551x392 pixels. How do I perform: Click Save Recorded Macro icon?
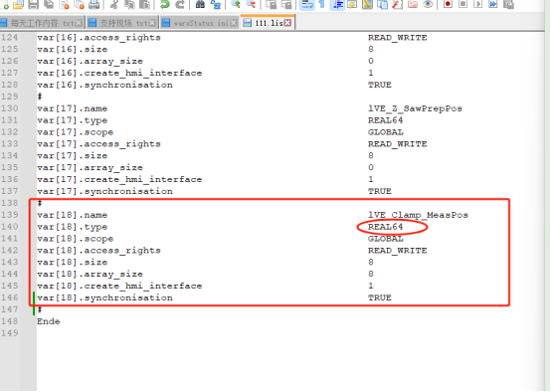(508, 4)
